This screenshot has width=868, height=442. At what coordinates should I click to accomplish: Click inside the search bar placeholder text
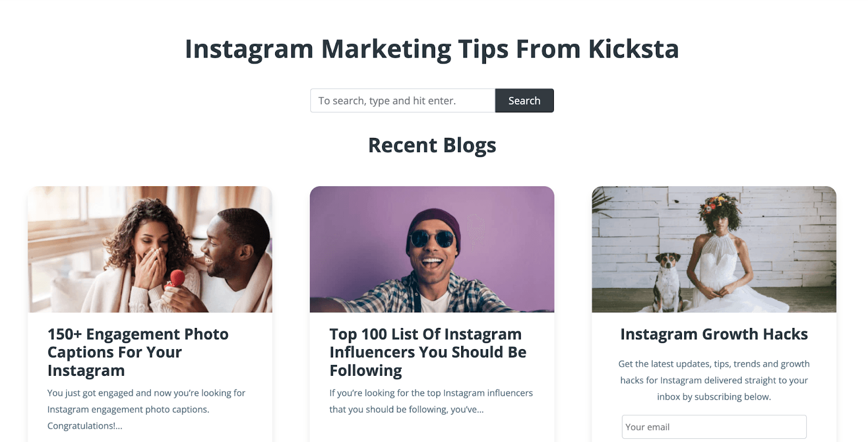(x=387, y=100)
